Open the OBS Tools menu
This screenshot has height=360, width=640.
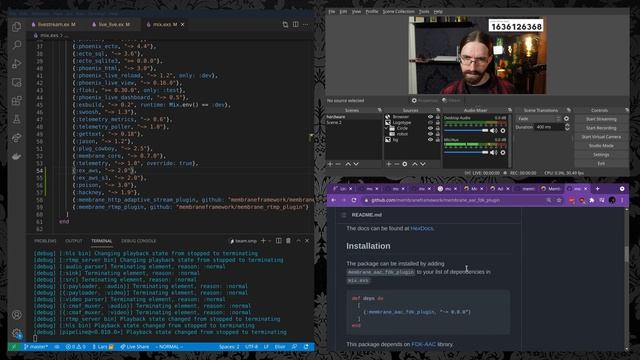tap(424, 11)
